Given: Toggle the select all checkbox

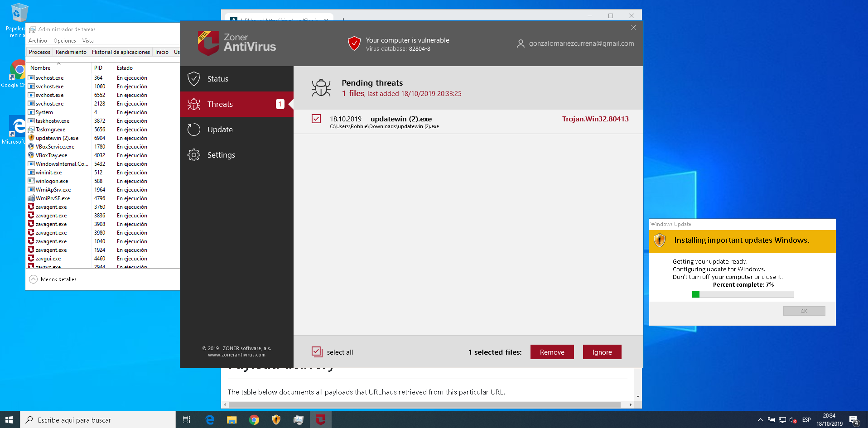Looking at the screenshot, I should coord(316,351).
